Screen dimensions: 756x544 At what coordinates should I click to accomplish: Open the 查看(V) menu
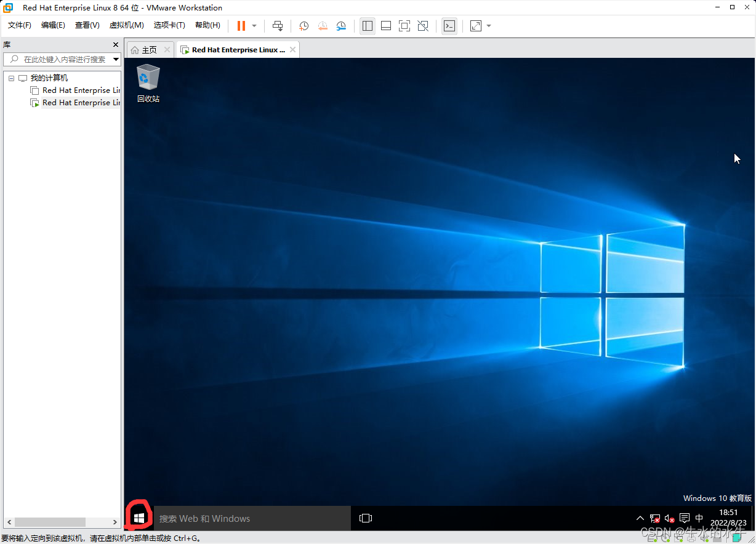[87, 25]
